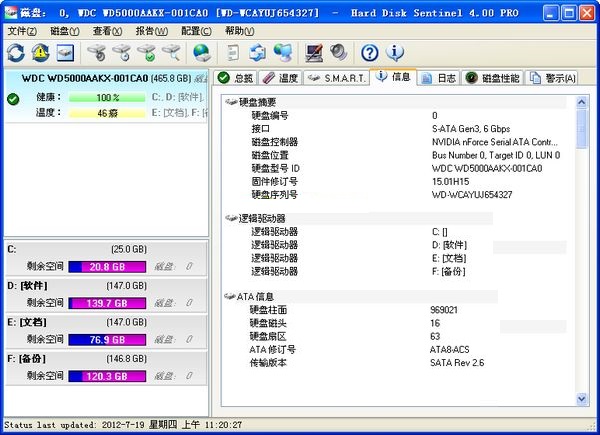Switch to the 磁盘性能 tab
This screenshot has width=600, height=435.
(x=492, y=78)
